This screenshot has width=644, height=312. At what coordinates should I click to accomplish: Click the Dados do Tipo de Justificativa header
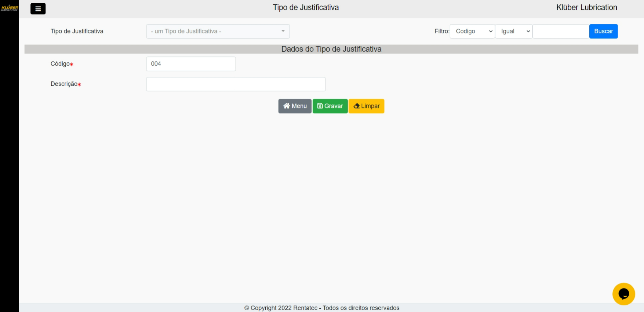coord(331,49)
